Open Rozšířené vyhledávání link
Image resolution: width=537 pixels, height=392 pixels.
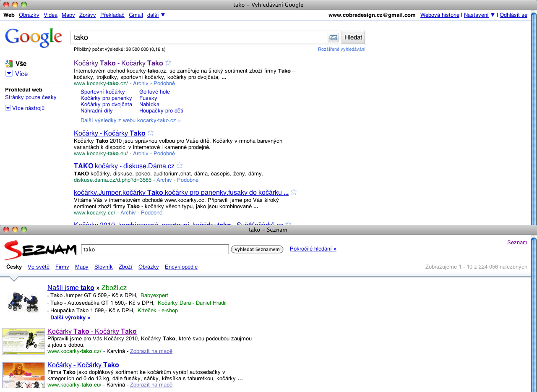(x=341, y=49)
